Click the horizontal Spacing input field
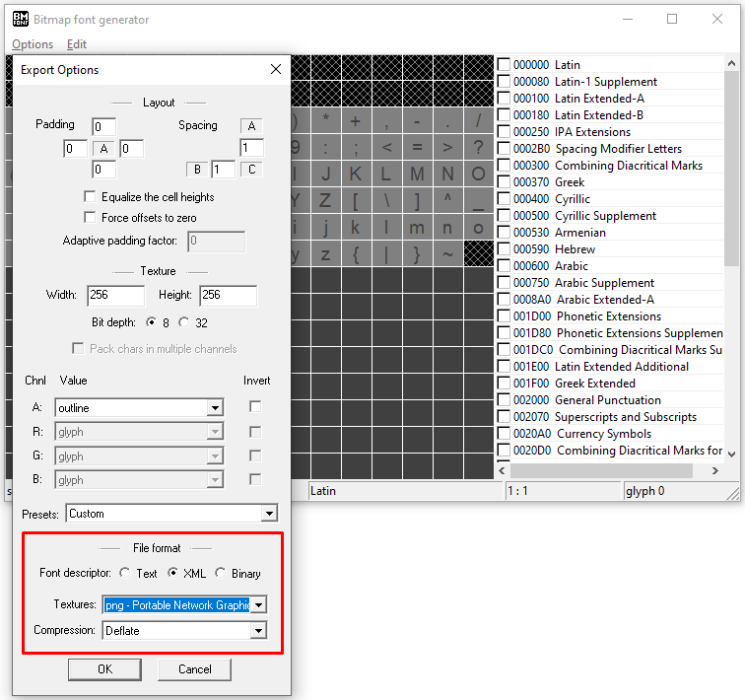 224,170
